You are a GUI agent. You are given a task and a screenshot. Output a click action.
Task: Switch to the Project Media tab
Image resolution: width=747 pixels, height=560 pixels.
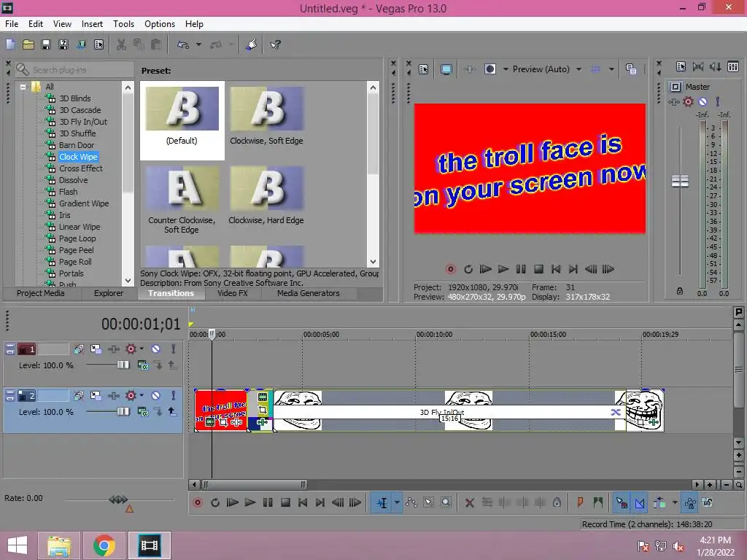click(41, 293)
